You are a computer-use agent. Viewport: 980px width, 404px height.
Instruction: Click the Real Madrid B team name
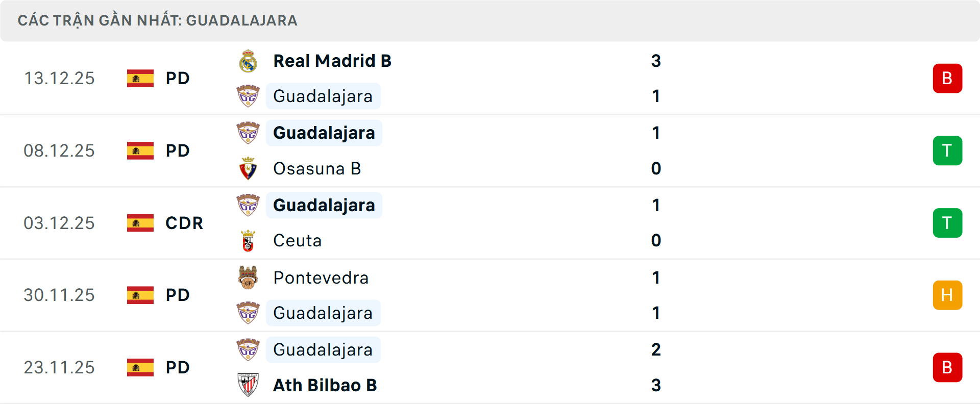pos(332,60)
